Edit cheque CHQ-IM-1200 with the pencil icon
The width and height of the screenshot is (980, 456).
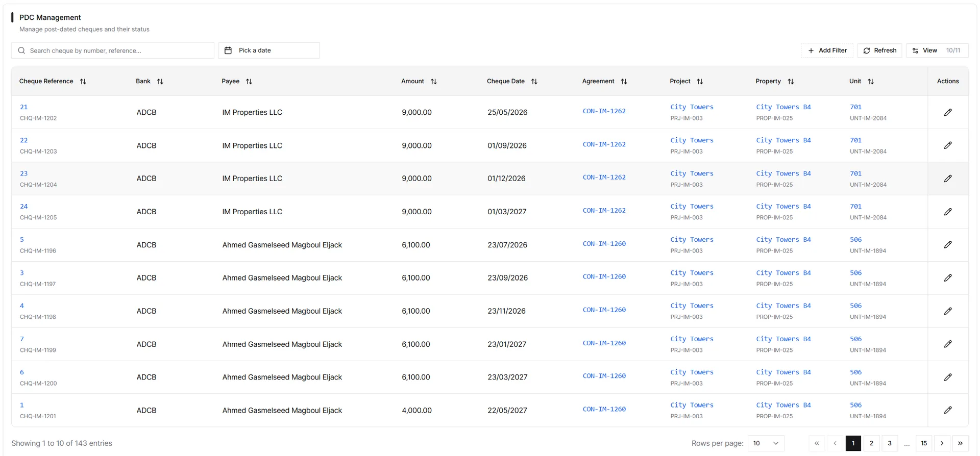tap(948, 377)
